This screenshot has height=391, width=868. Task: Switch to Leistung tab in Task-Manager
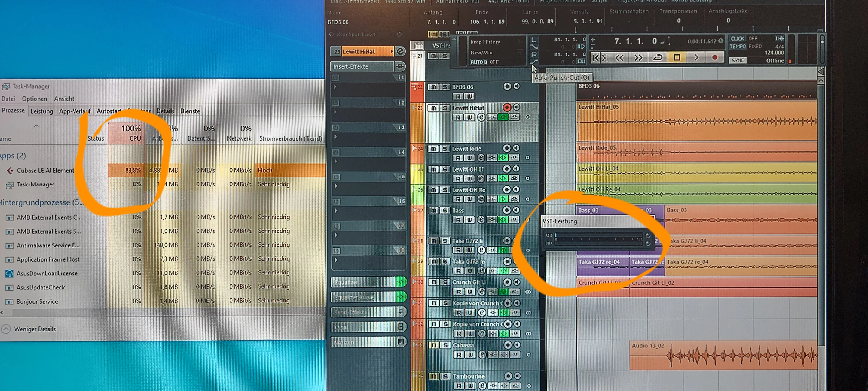coord(42,111)
